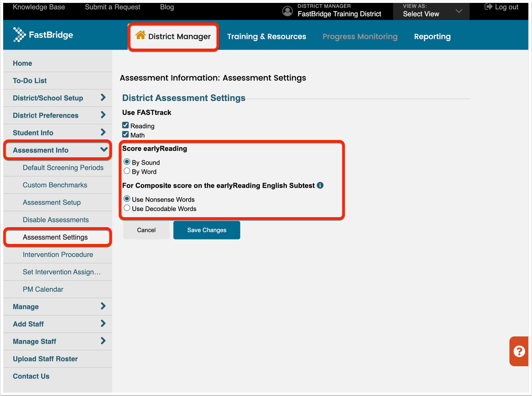
Task: Open the View As Select View dropdown
Action: coord(431,11)
